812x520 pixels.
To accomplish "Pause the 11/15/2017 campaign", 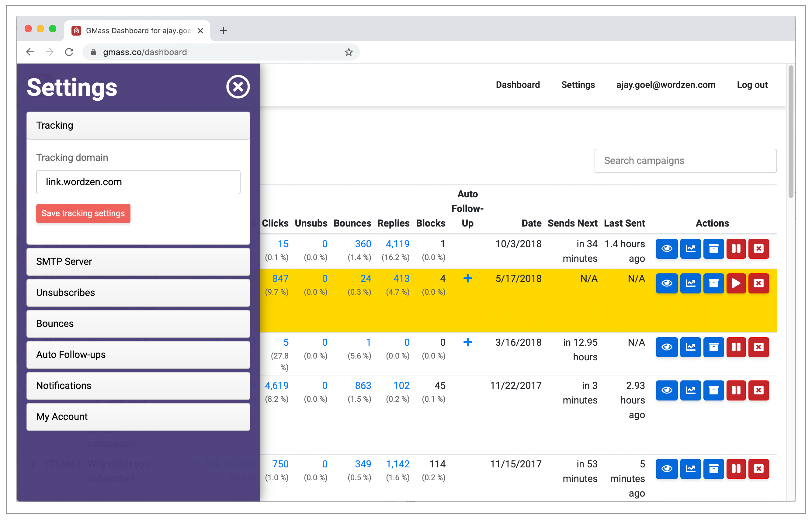I will tap(735, 468).
